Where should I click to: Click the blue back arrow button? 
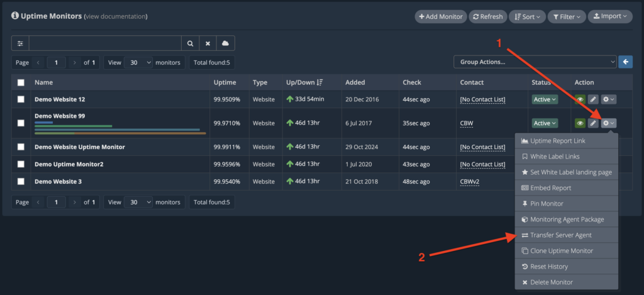(626, 62)
